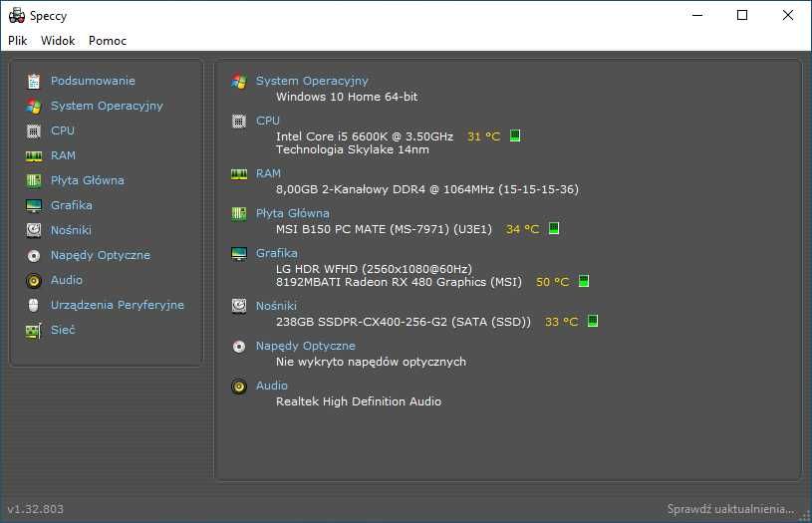
Task: Open Nośniki section in sidebar
Action: 71,230
